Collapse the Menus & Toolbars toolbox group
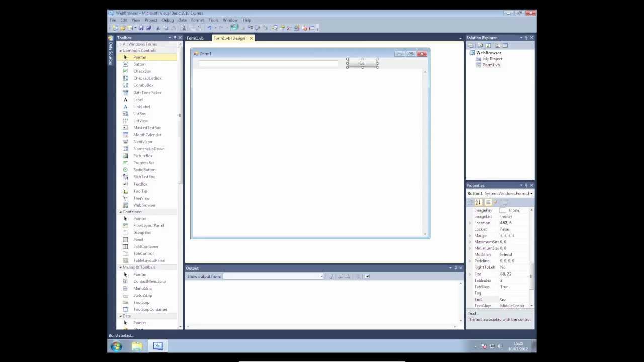This screenshot has height=362, width=644. tap(120, 267)
